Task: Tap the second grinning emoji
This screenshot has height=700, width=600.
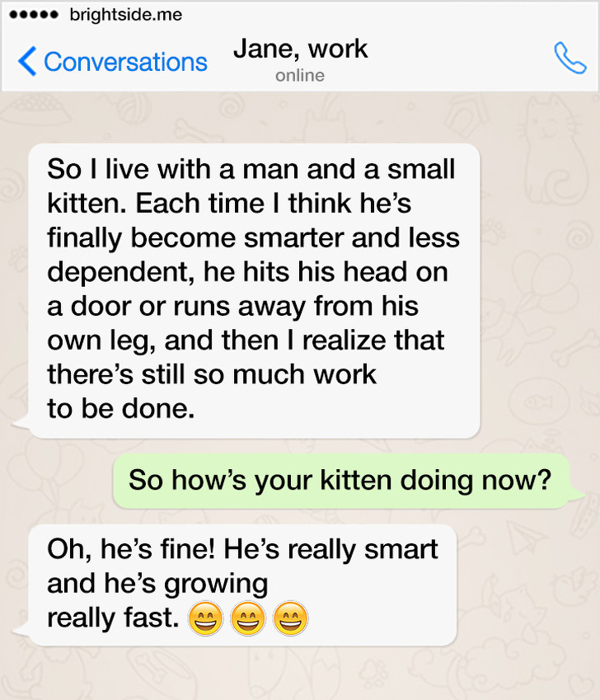Action: point(248,618)
